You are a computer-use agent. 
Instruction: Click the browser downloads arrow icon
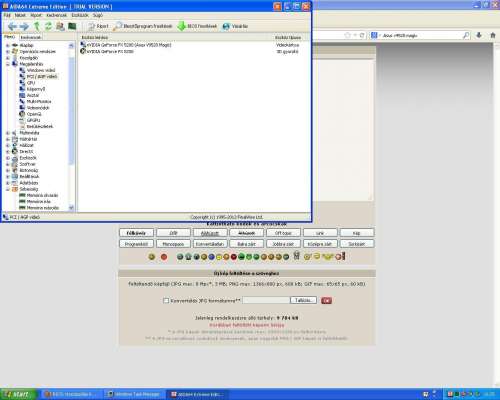479,35
